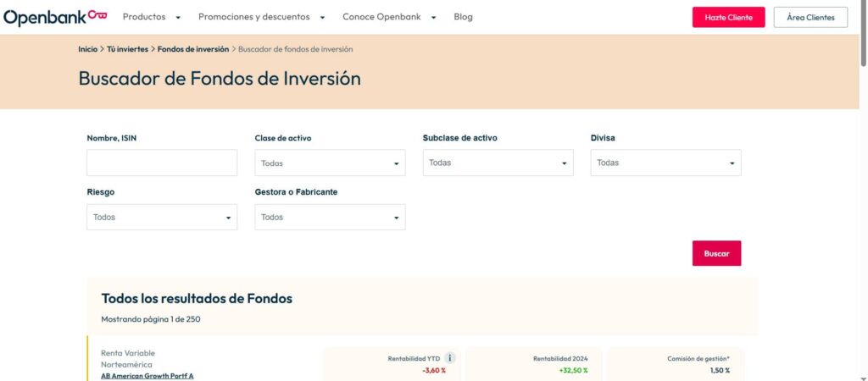The height and width of the screenshot is (381, 868).
Task: Click the Conoce Openbank dropdown arrow
Action: point(433,18)
